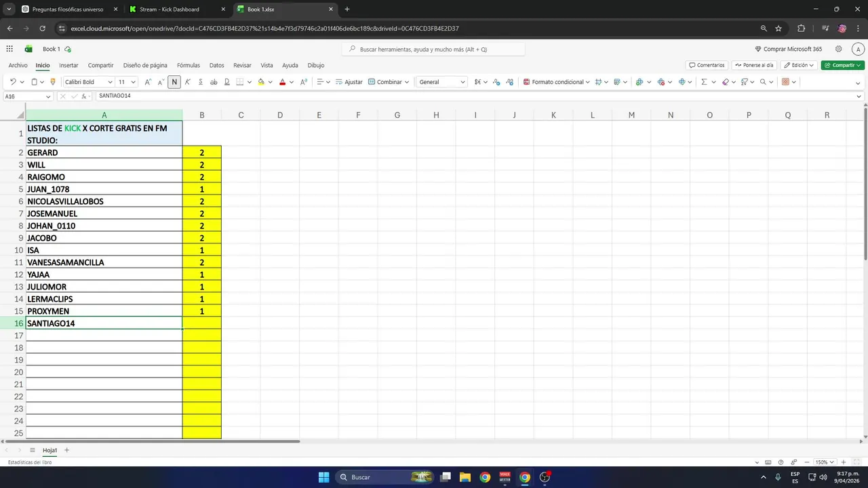Click the green Compartir button
The width and height of the screenshot is (868, 488).
(842, 65)
